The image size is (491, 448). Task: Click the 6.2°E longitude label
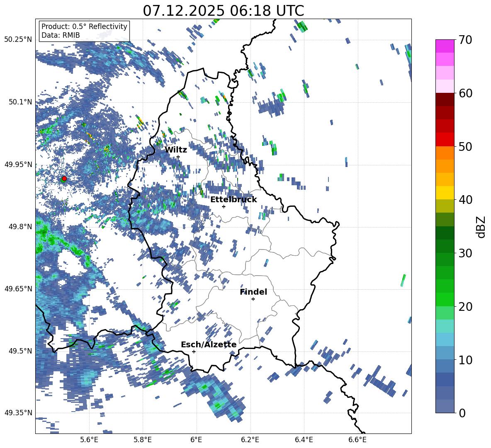[250, 440]
